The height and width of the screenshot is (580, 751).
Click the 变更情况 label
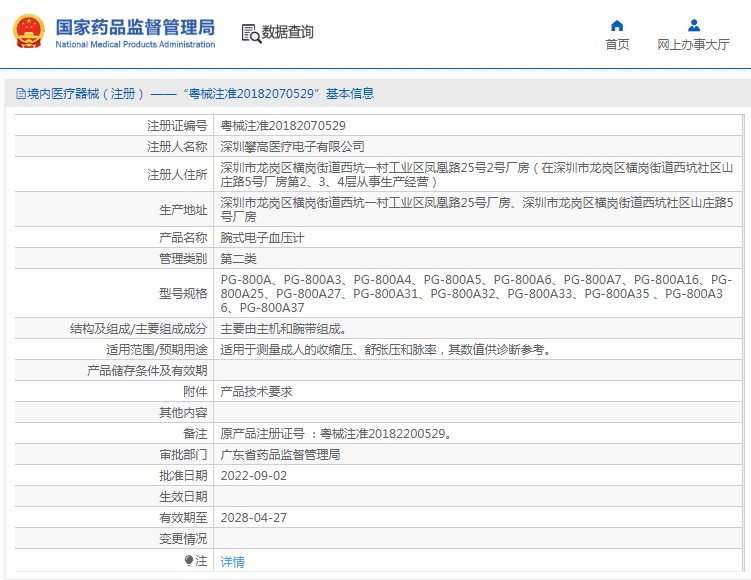click(x=183, y=539)
